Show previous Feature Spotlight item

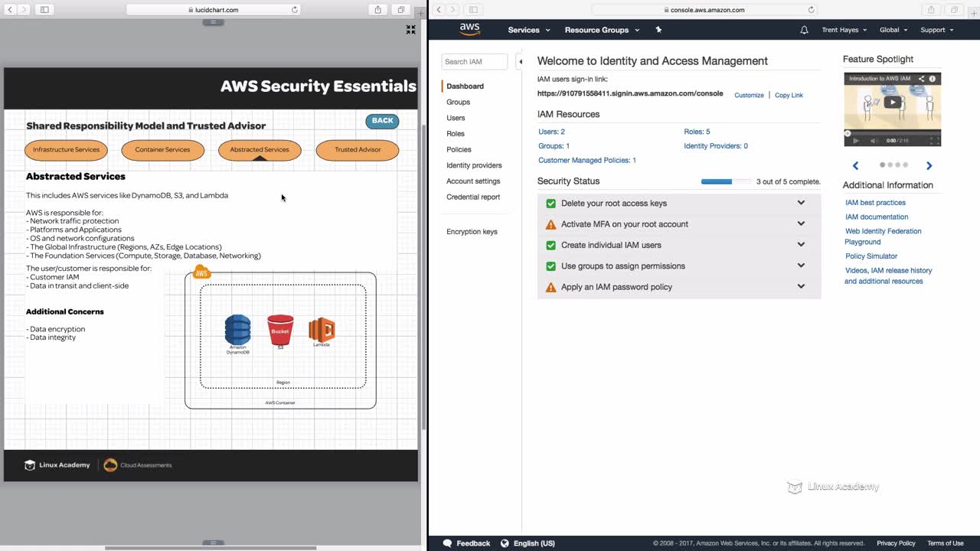click(856, 165)
